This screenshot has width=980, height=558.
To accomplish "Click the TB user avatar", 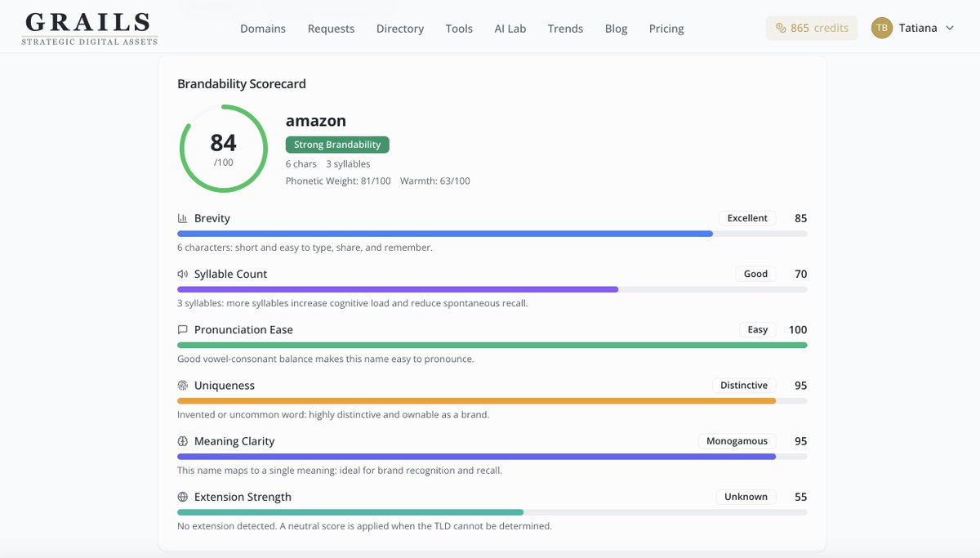I will (x=881, y=28).
